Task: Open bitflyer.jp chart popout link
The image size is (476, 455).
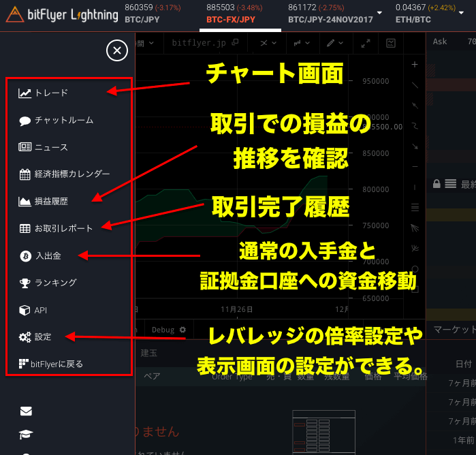Action: click(205, 43)
